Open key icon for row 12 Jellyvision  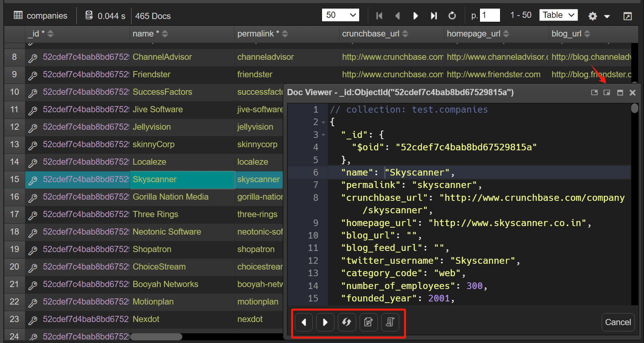[x=33, y=127]
